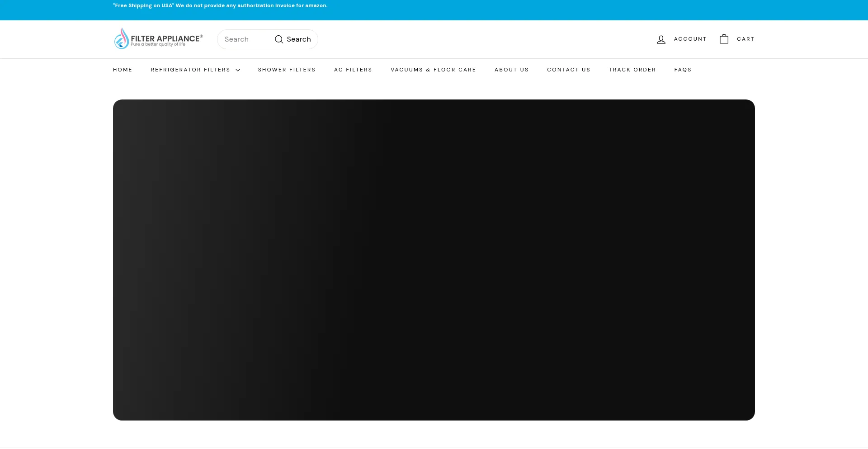Screen dimensions: 868x449
Task: Open the Account text link
Action: click(x=690, y=39)
